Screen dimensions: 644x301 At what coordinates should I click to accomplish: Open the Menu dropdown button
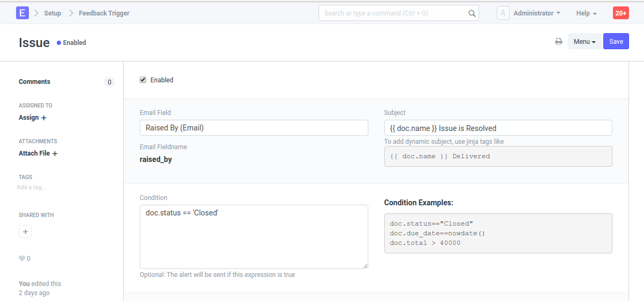pos(584,42)
